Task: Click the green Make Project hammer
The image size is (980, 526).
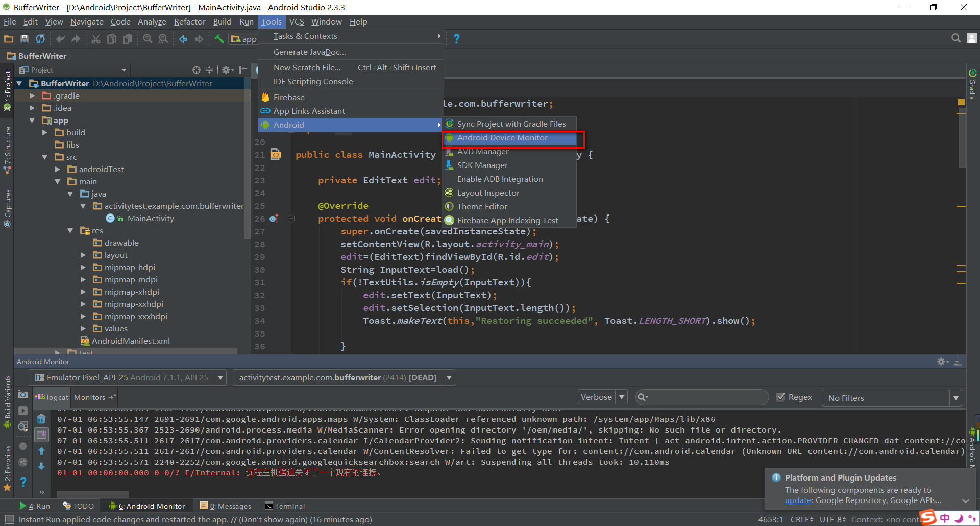Action: pyautogui.click(x=219, y=39)
